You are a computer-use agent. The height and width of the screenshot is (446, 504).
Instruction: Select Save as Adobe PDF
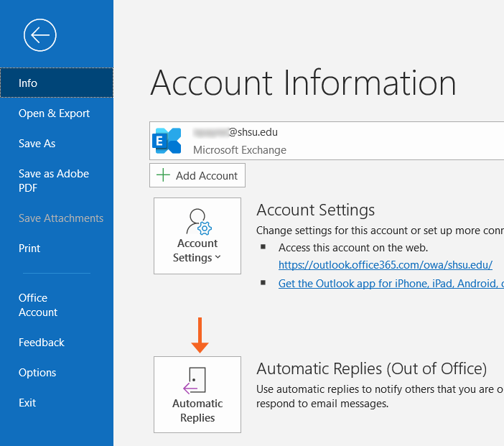pos(54,181)
